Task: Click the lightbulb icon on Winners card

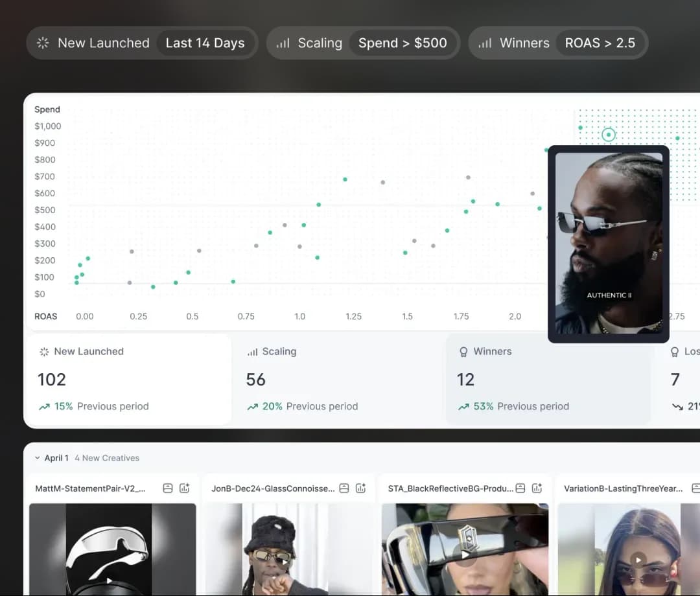Action: 463,352
